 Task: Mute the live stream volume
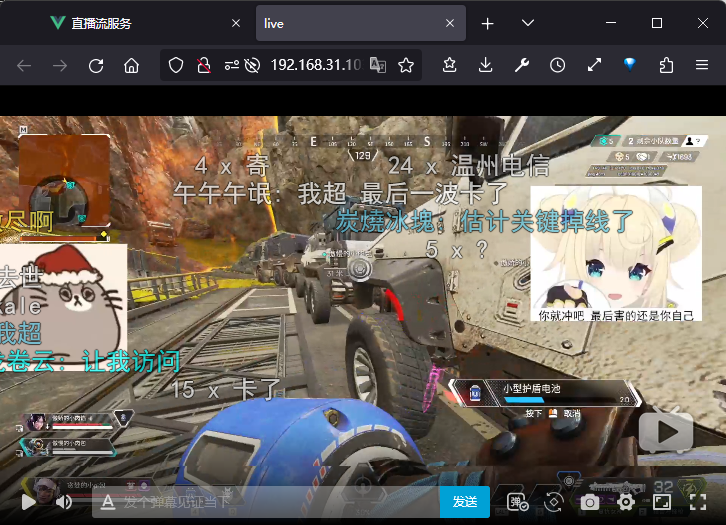(64, 502)
